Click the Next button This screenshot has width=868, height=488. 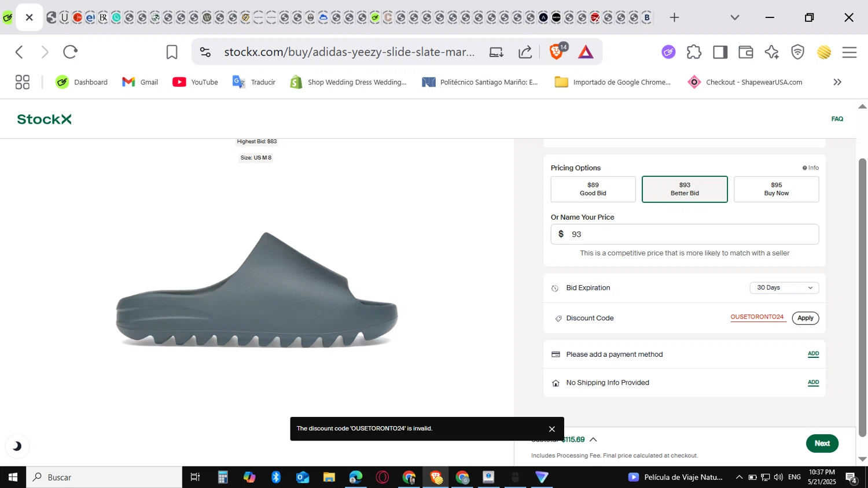[822, 443]
